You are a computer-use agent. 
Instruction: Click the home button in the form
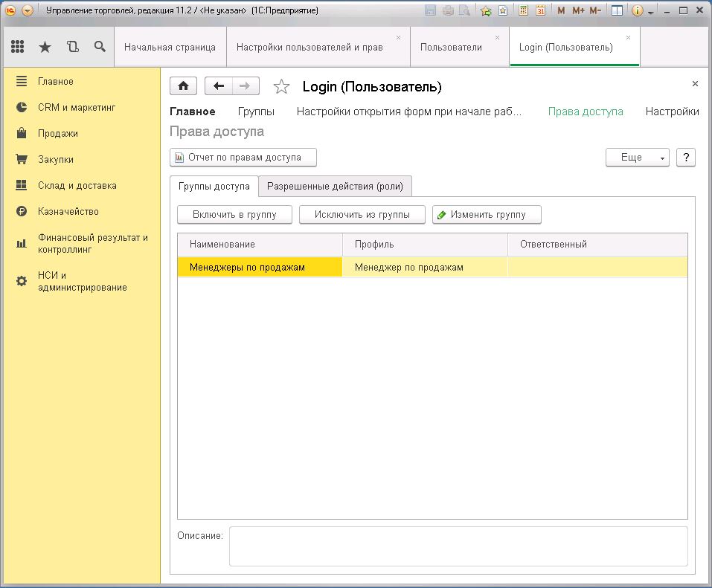(184, 85)
